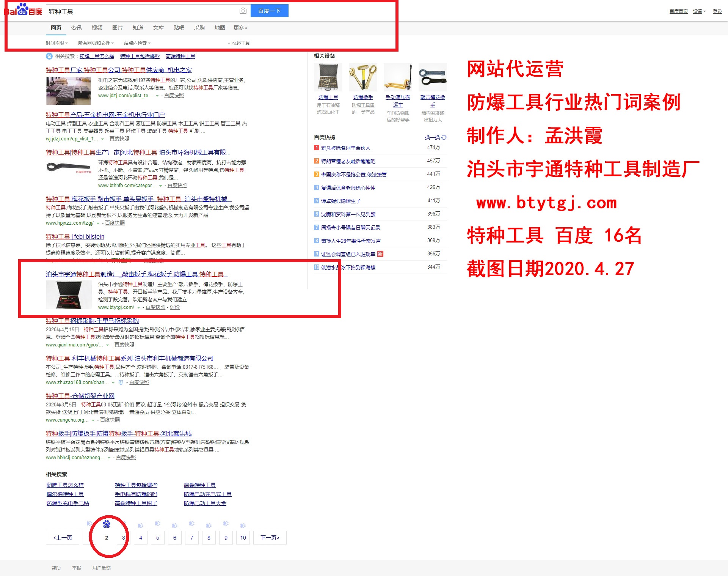Switch to the 文库 tab
Image resolution: width=728 pixels, height=576 pixels.
pos(158,28)
